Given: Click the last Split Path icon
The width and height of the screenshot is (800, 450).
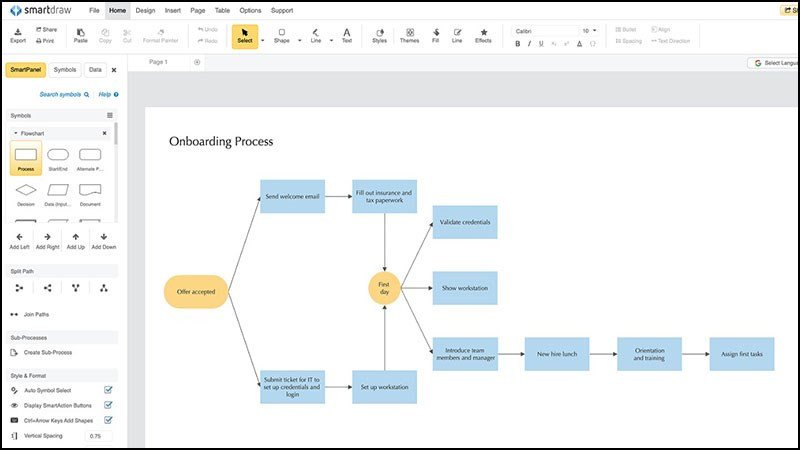Looking at the screenshot, I should [104, 288].
